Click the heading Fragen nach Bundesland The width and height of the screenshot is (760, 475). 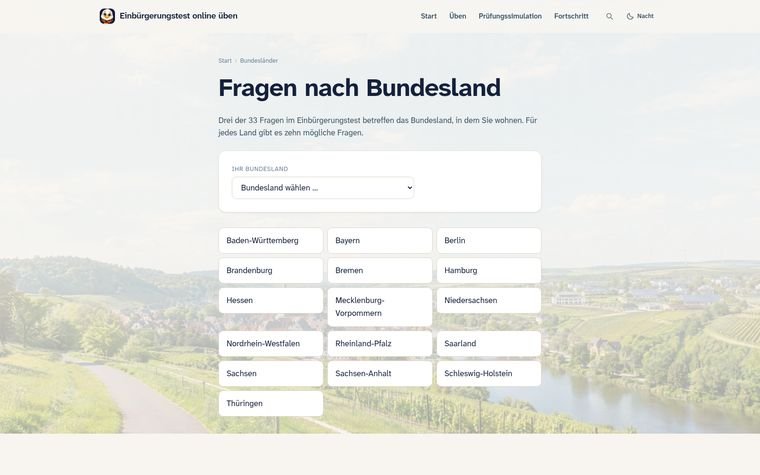point(360,88)
